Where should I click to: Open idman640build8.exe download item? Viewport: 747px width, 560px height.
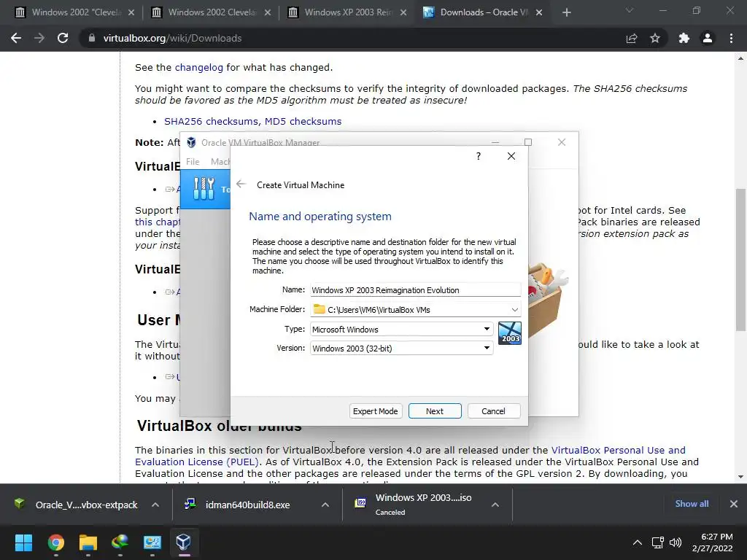click(239, 505)
